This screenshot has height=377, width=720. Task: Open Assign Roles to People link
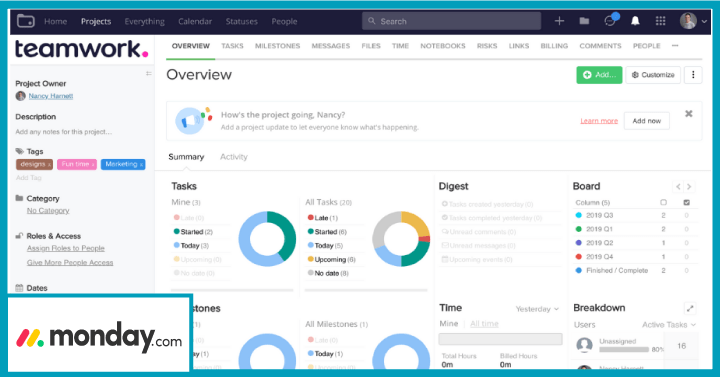pyautogui.click(x=66, y=248)
